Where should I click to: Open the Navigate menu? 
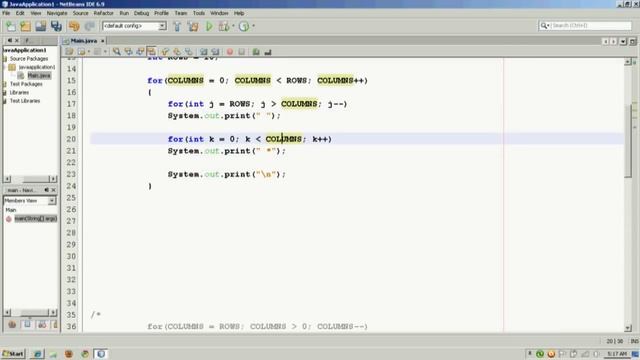click(57, 13)
